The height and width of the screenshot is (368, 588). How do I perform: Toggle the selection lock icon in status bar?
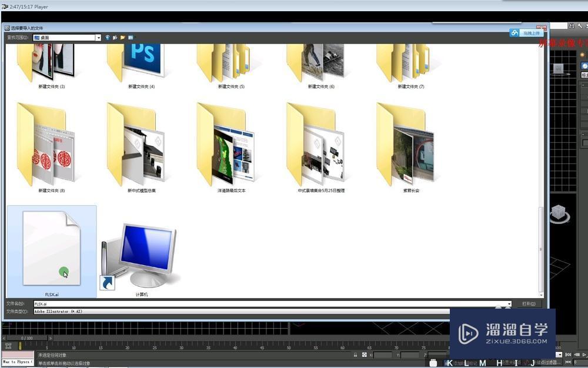pyautogui.click(x=355, y=354)
